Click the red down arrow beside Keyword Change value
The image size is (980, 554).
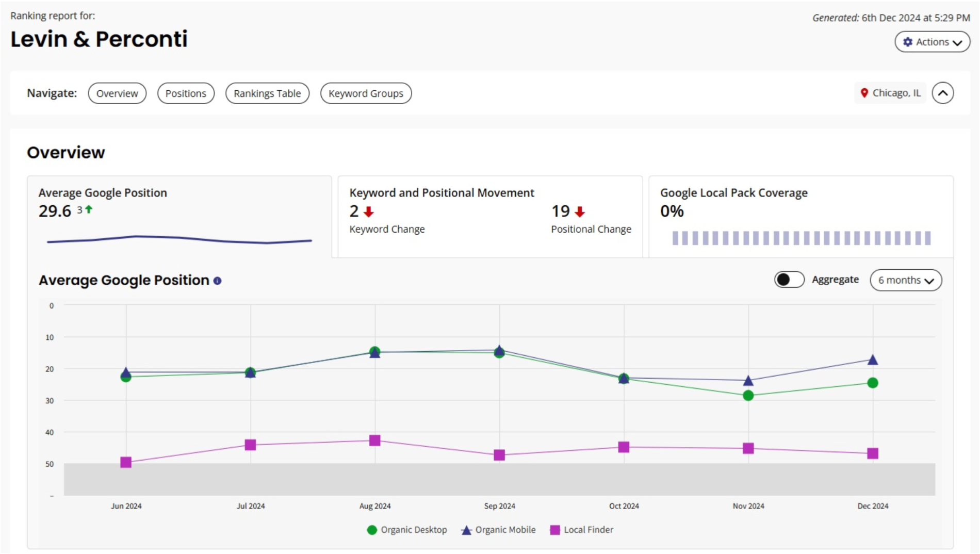(368, 211)
